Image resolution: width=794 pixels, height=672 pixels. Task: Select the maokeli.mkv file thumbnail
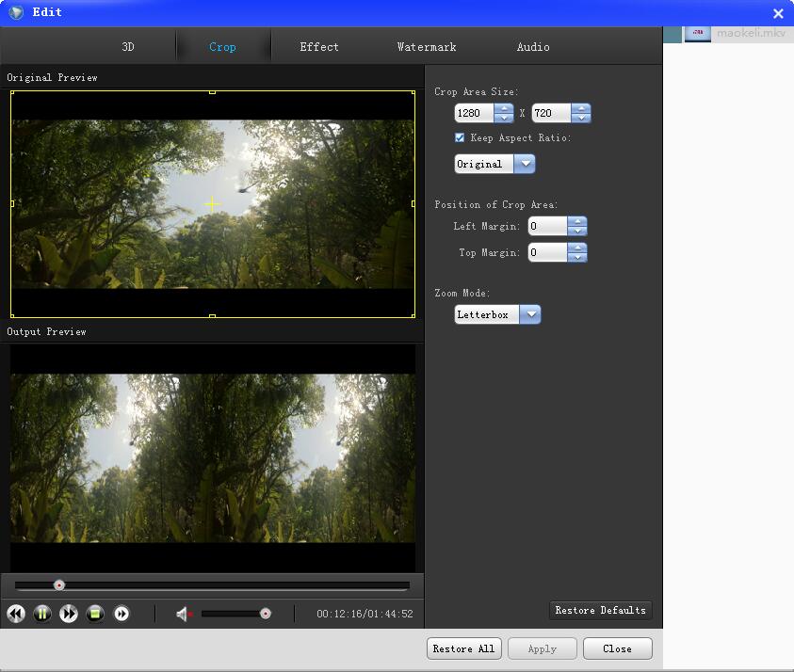pyautogui.click(x=697, y=32)
